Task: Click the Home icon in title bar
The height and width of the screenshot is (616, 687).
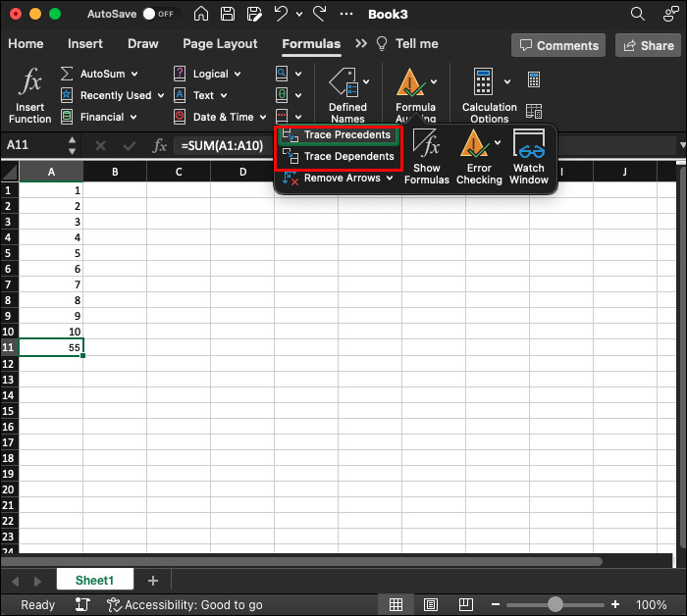Action: click(x=201, y=15)
